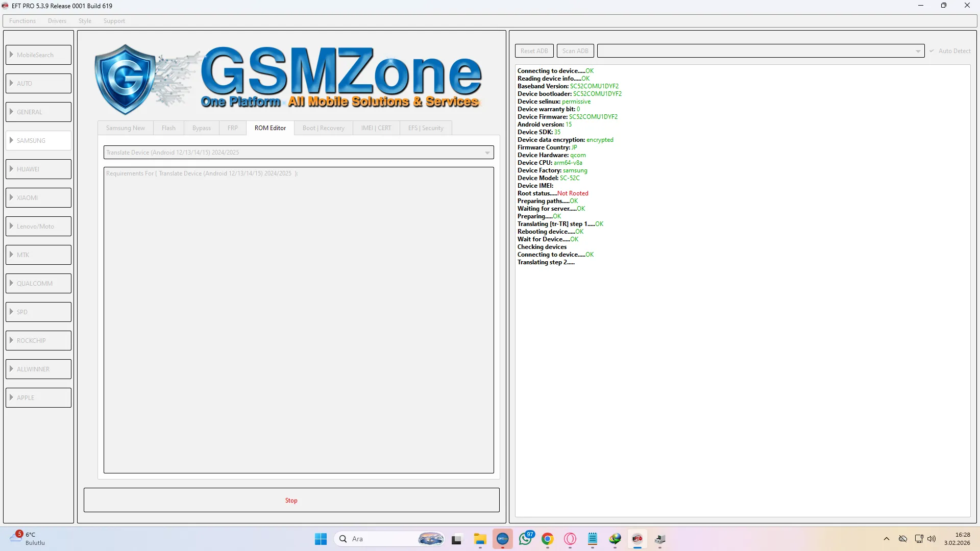Expand the QUALCOMM sidebar category
Viewport: 980px width, 551px height.
click(39, 283)
